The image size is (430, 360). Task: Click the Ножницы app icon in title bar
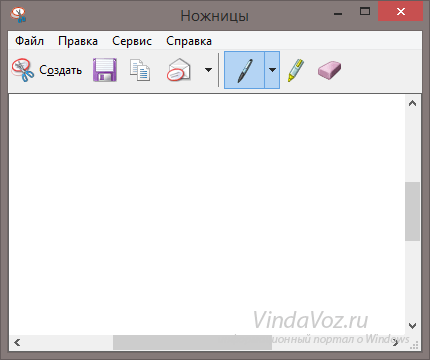[x=18, y=15]
